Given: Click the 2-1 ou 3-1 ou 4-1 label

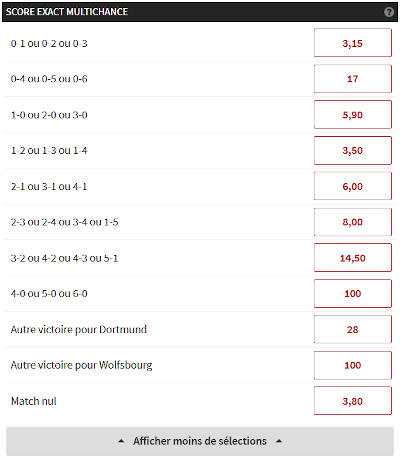Looking at the screenshot, I should click(49, 186).
